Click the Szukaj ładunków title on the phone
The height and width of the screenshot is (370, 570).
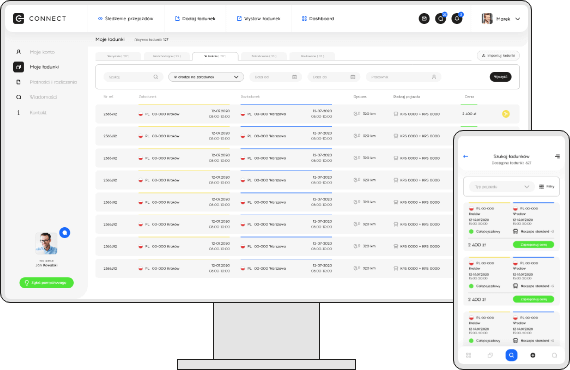(511, 156)
